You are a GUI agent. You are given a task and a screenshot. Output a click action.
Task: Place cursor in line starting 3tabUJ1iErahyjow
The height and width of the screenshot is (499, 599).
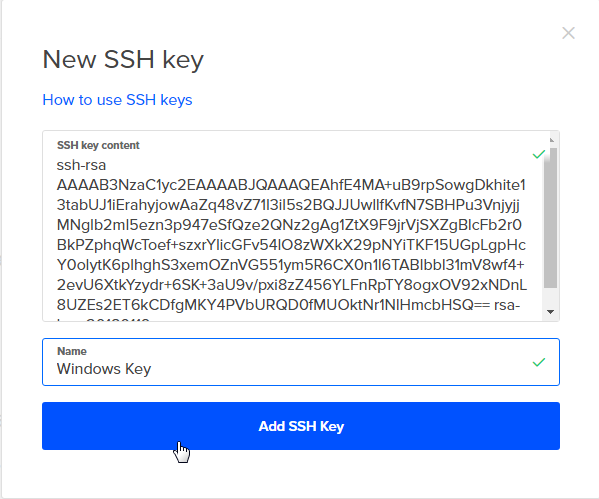[288, 205]
